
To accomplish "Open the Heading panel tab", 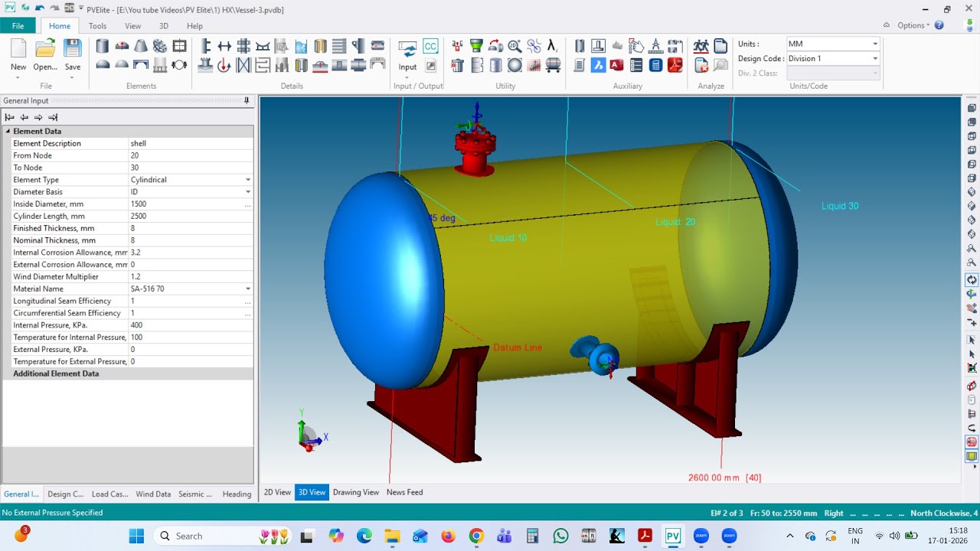I will [237, 494].
